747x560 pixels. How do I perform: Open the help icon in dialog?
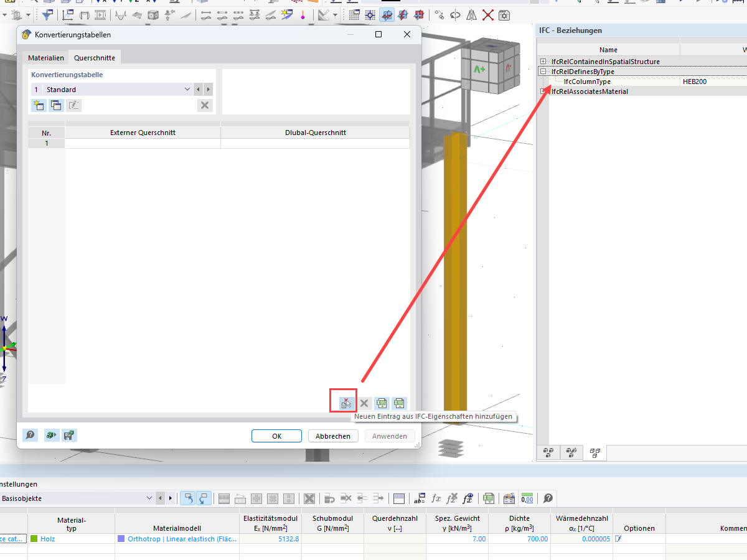(x=30, y=436)
